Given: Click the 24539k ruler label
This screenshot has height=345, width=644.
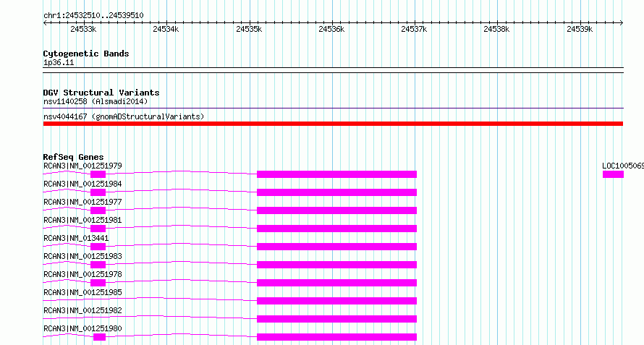Looking at the screenshot, I should coord(580,29).
